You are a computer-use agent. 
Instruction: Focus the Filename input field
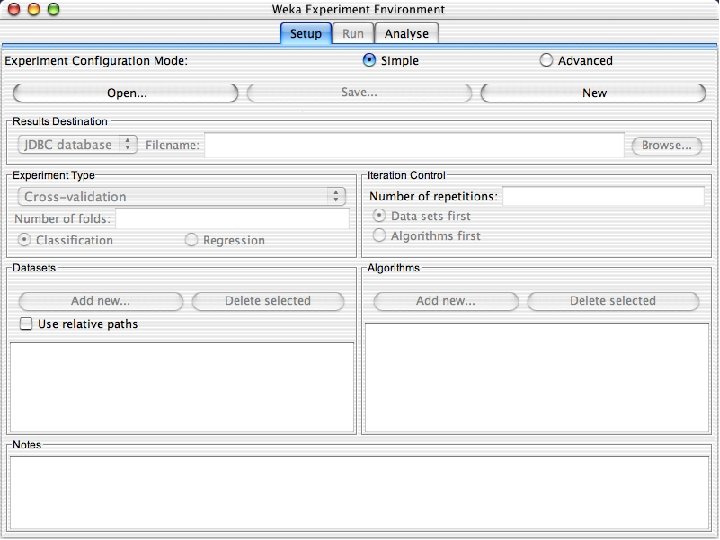414,145
